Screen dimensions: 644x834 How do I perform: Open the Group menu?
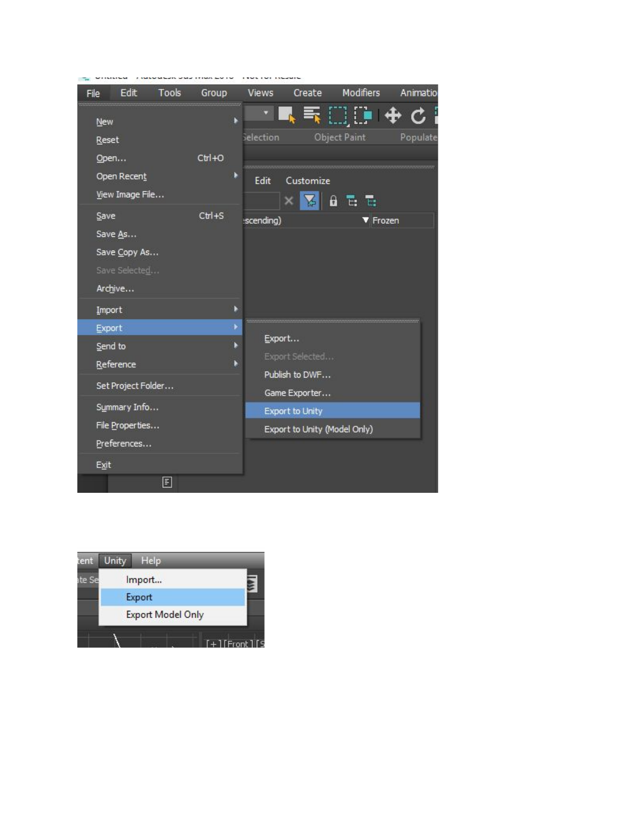click(x=214, y=93)
